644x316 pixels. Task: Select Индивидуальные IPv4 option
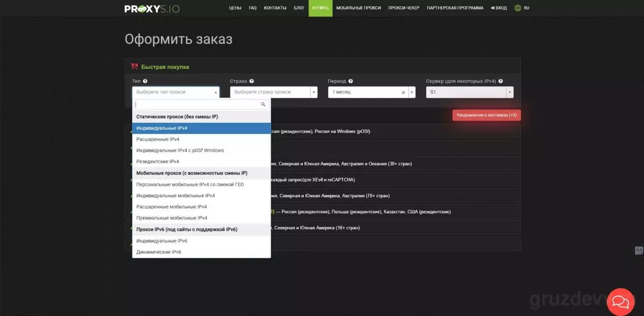[x=201, y=128]
